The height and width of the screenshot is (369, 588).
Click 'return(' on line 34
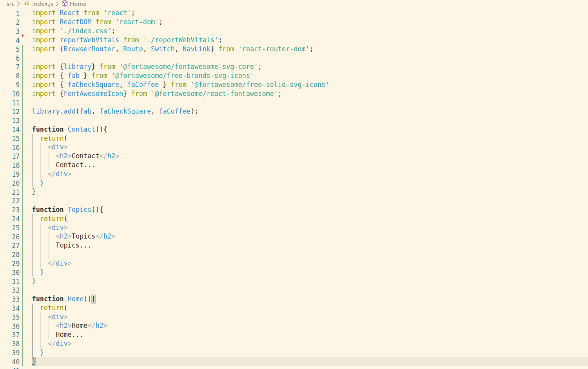coord(54,308)
